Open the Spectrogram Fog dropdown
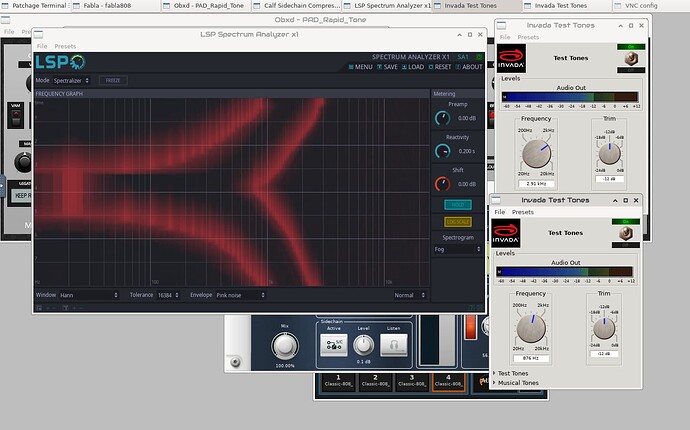The width and height of the screenshot is (690, 430). (x=458, y=249)
